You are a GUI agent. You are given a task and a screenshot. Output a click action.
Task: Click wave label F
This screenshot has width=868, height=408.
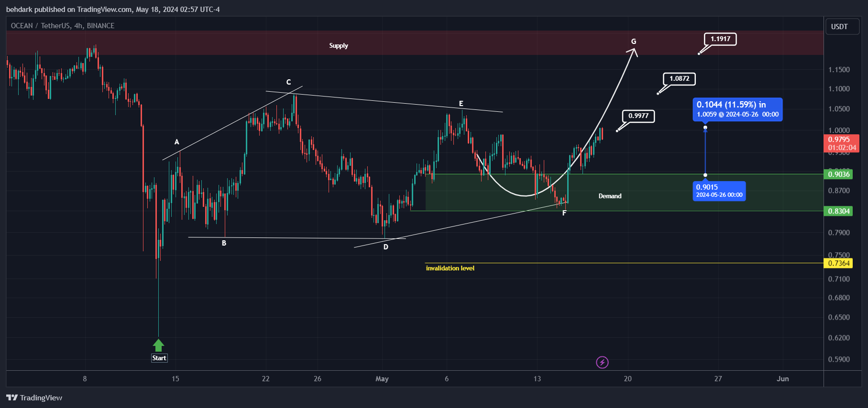[564, 213]
